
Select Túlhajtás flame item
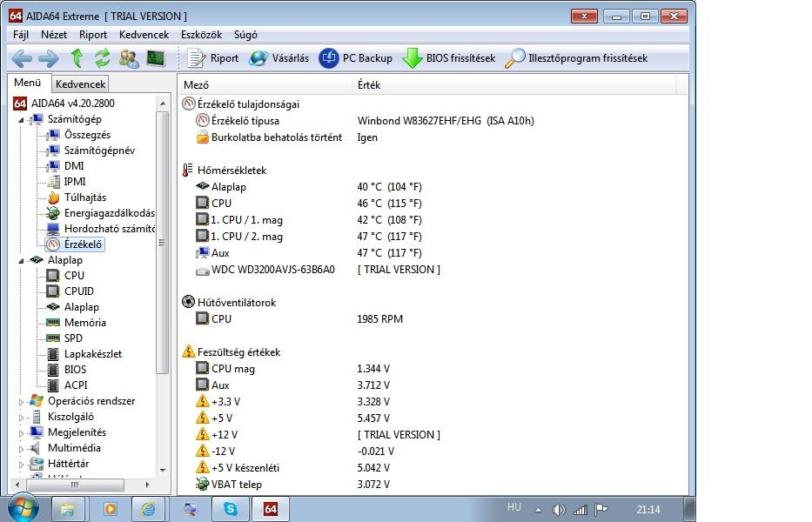[76, 197]
